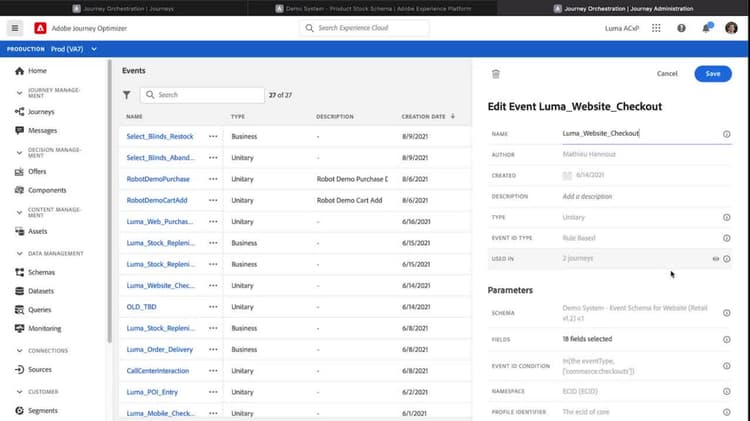Click 18 fields selected value
750x421 pixels.
point(587,339)
